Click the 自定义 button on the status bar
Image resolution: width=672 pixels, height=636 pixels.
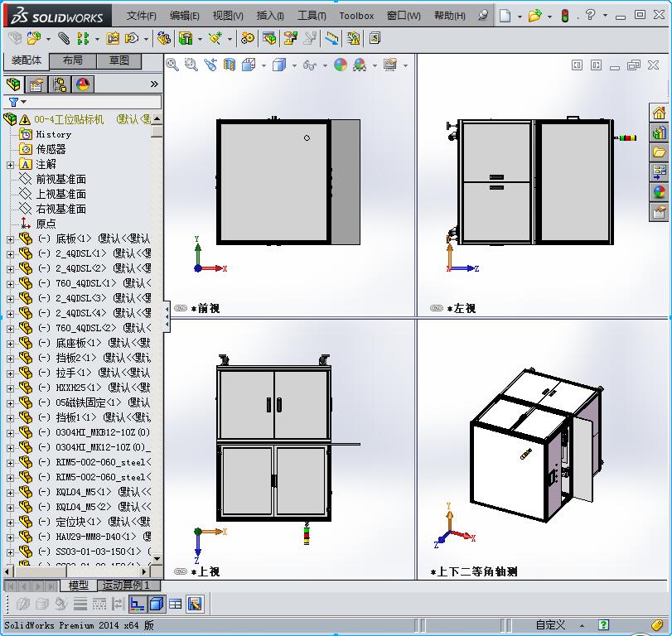click(x=550, y=625)
